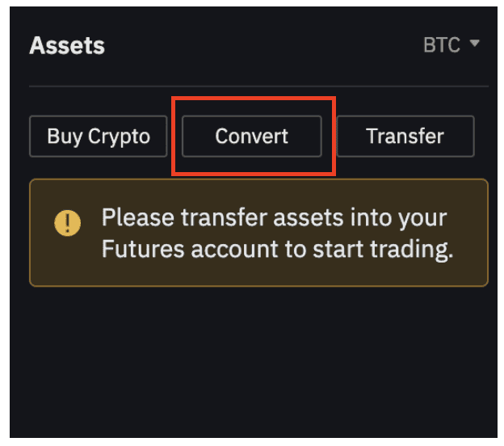Click the Transfer label right of Convert
The image size is (504, 446).
tap(405, 136)
